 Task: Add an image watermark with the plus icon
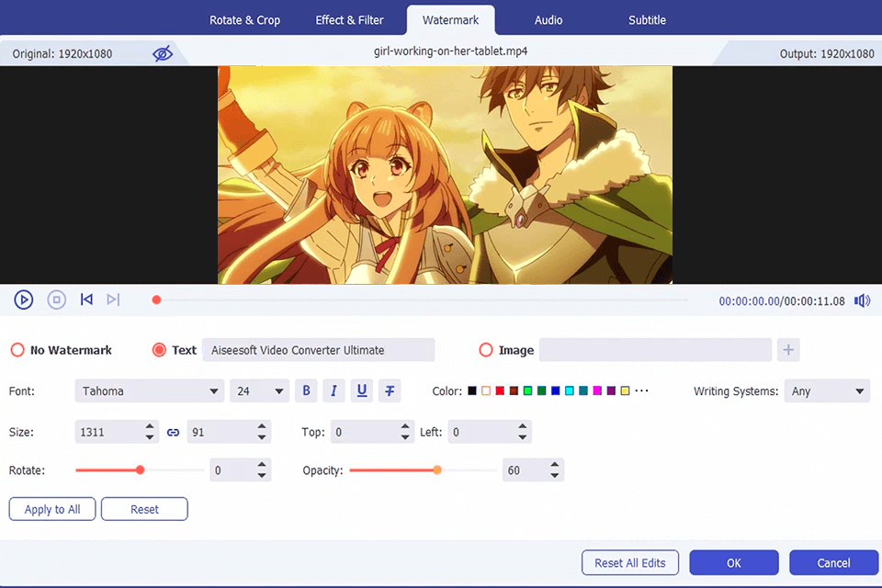pyautogui.click(x=790, y=350)
